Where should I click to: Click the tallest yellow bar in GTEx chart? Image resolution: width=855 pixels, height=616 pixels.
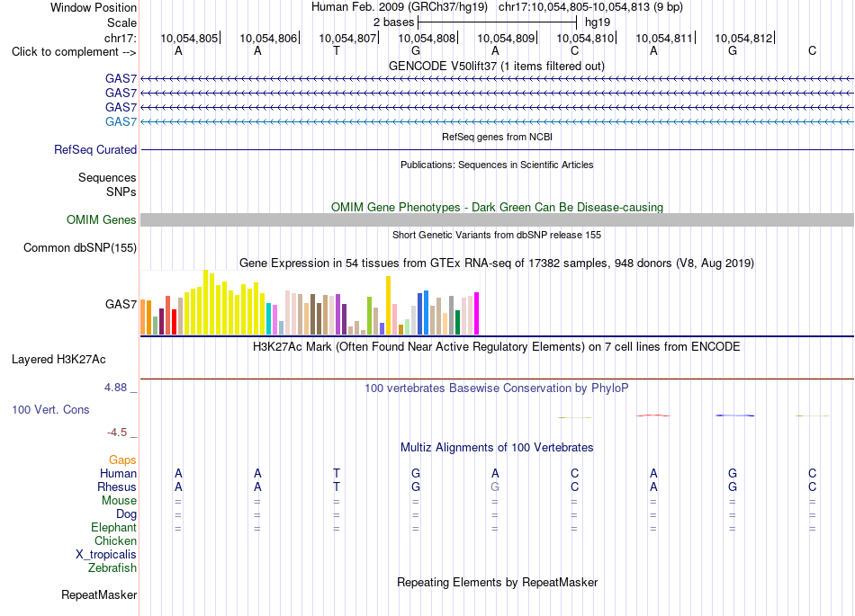click(x=205, y=302)
